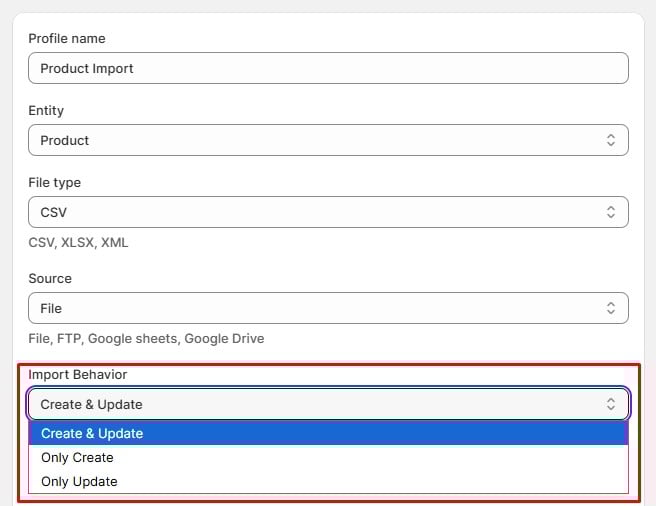The height and width of the screenshot is (506, 656).
Task: Click the Source field label
Action: [x=50, y=278]
